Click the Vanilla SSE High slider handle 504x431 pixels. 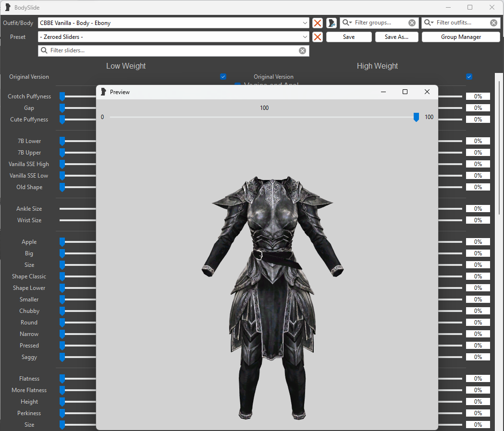pos(62,164)
